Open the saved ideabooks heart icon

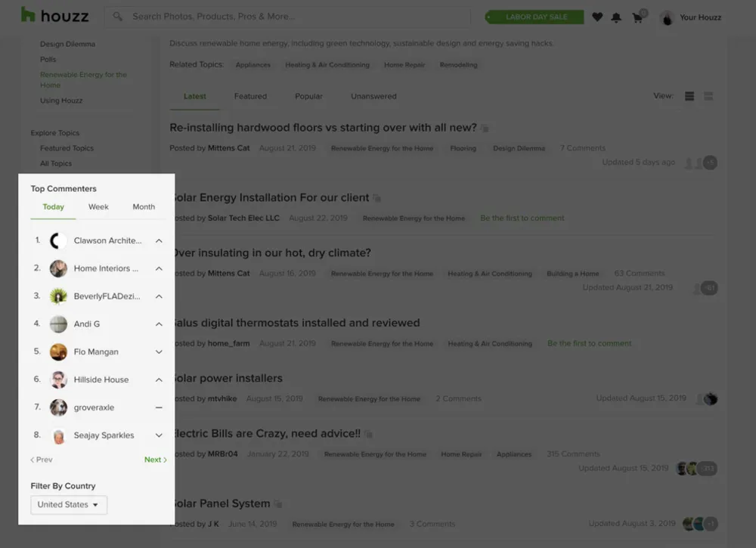(597, 17)
